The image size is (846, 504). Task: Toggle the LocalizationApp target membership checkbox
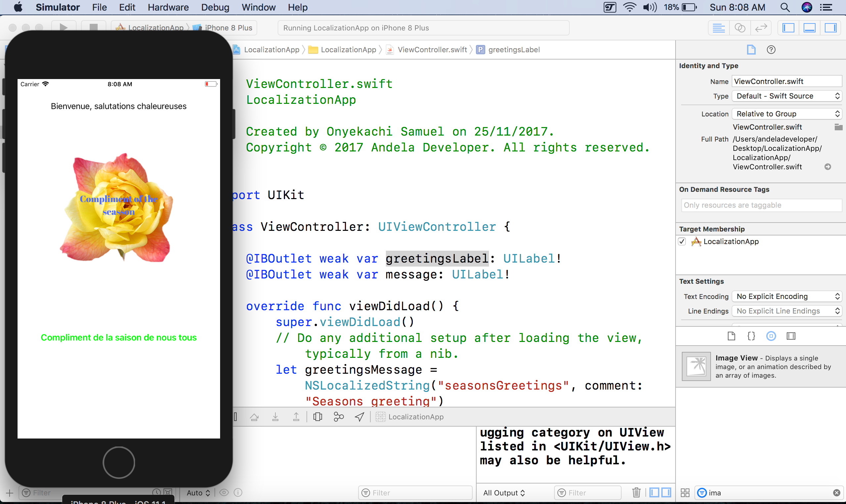click(x=682, y=241)
